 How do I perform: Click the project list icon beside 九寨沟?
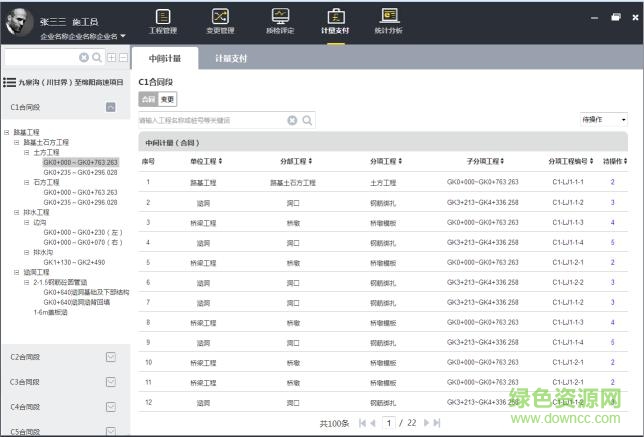(x=9, y=82)
